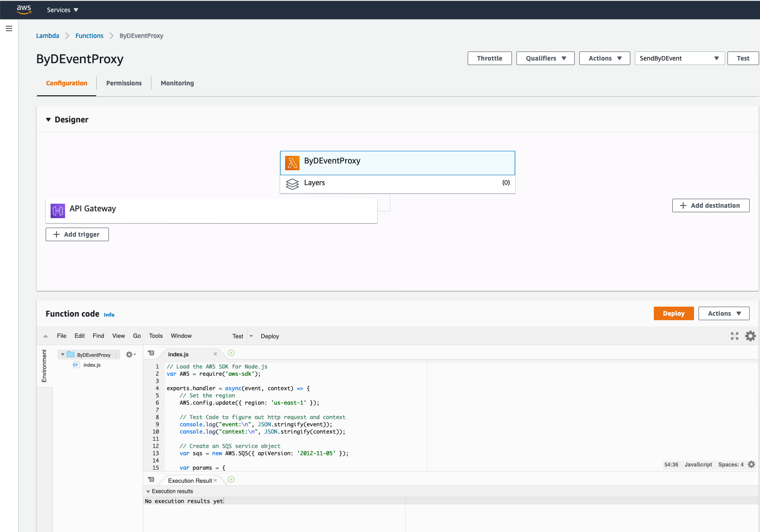760x532 pixels.
Task: Add a new tab in Execution Result pane
Action: pos(231,480)
